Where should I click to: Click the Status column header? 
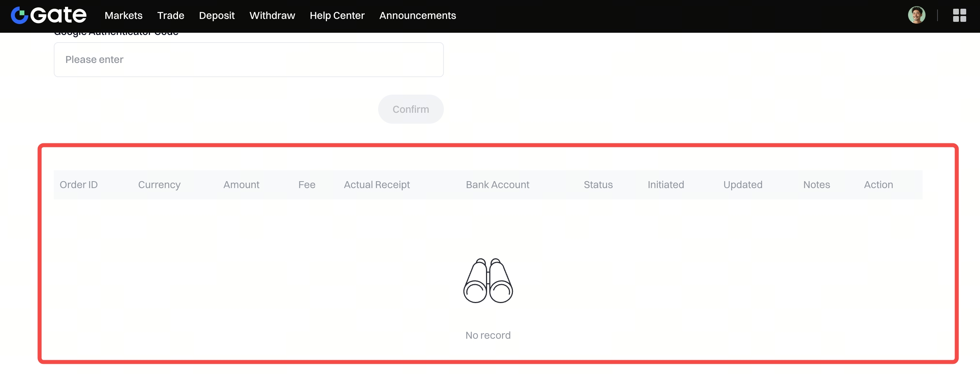[x=598, y=185]
